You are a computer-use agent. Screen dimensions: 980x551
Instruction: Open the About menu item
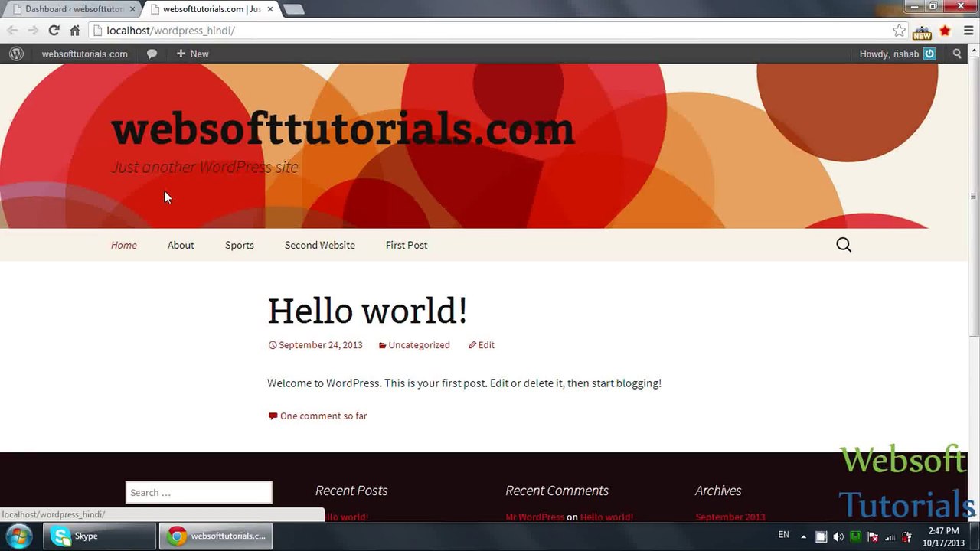click(x=181, y=245)
